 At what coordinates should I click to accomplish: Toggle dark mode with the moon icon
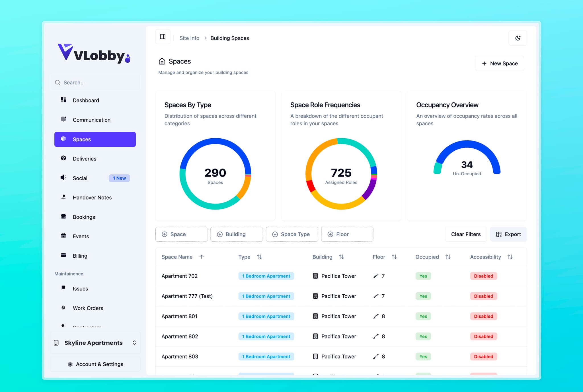point(518,38)
